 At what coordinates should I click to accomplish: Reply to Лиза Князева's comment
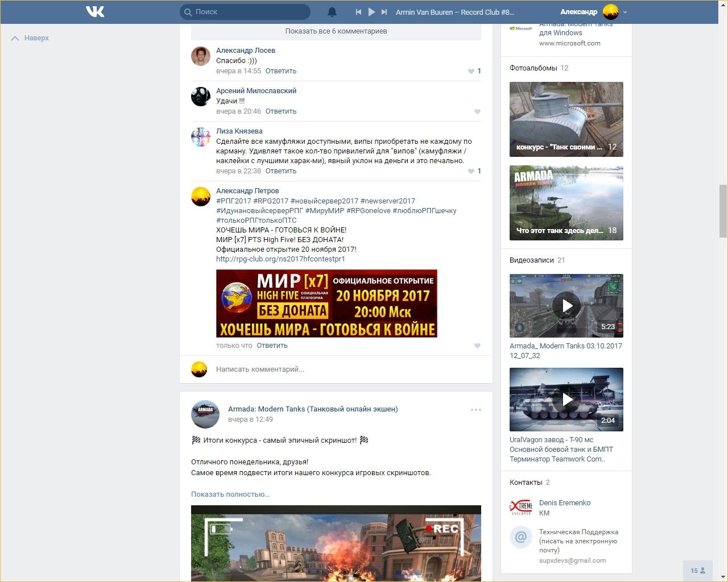coord(281,171)
